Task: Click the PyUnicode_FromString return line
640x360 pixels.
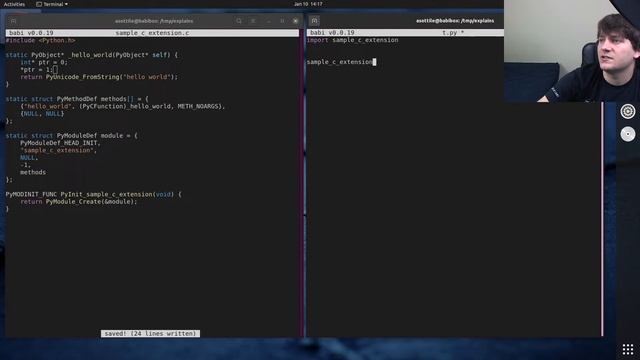Action: pos(99,77)
